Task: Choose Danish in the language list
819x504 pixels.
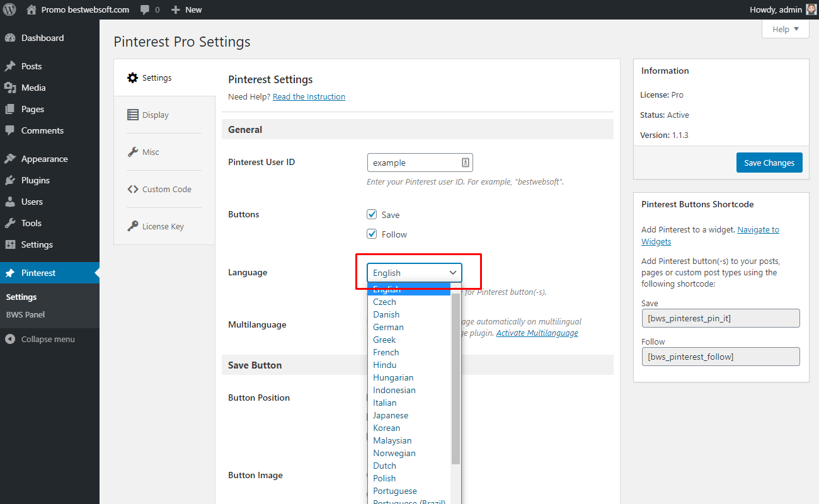Action: tap(409, 314)
